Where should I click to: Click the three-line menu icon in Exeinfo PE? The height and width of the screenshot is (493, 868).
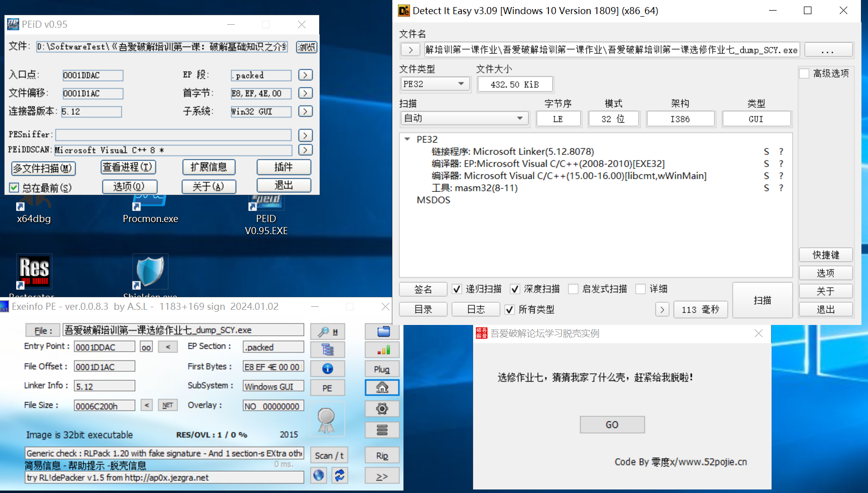(x=382, y=430)
